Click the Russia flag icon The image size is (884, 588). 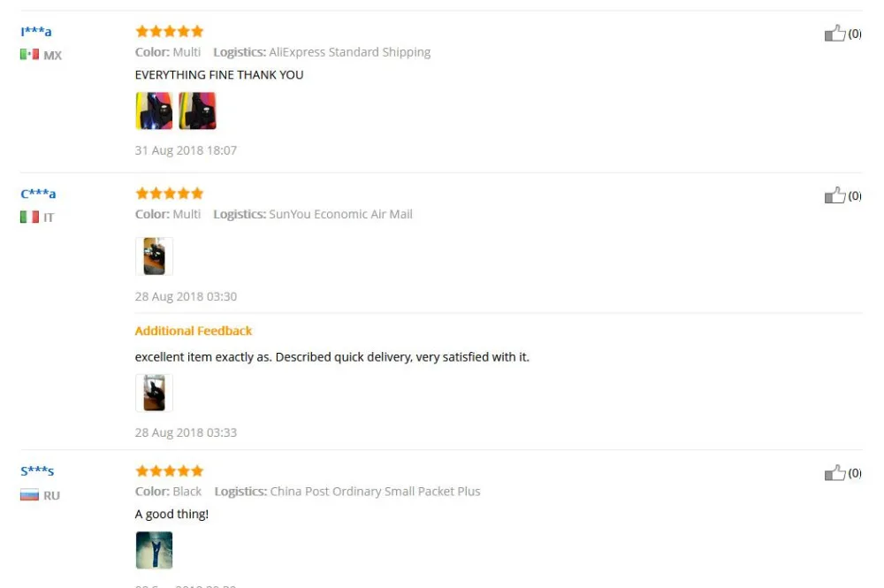pos(29,494)
